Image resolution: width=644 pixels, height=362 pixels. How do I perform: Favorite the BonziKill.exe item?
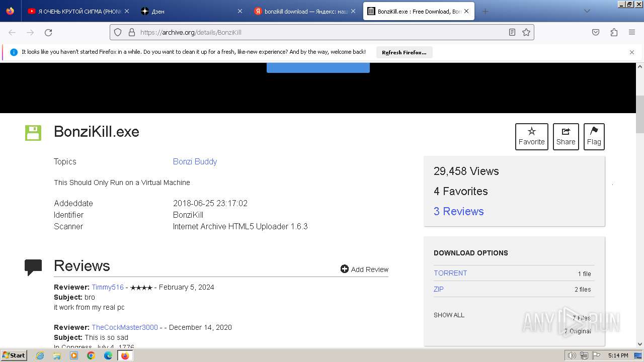531,136
